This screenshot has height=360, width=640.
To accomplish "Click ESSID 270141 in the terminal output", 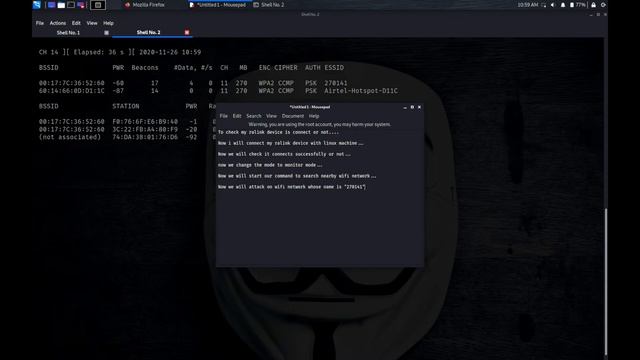I will point(336,83).
